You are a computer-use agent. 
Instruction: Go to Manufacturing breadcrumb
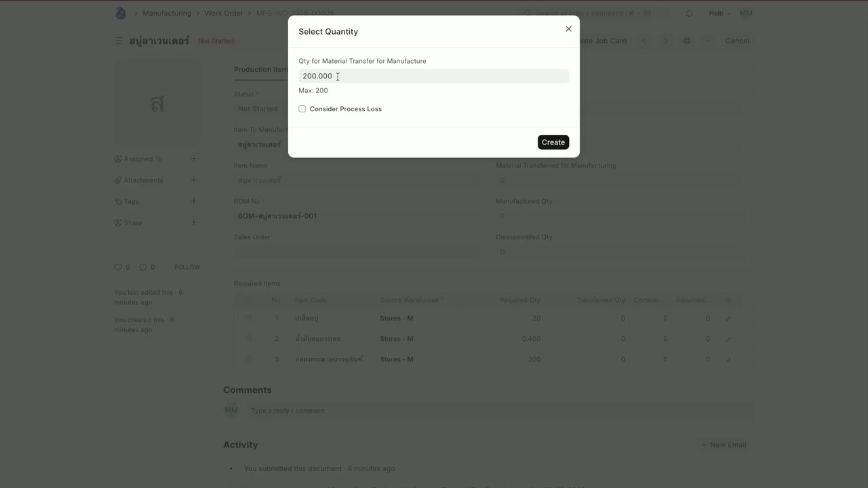167,13
